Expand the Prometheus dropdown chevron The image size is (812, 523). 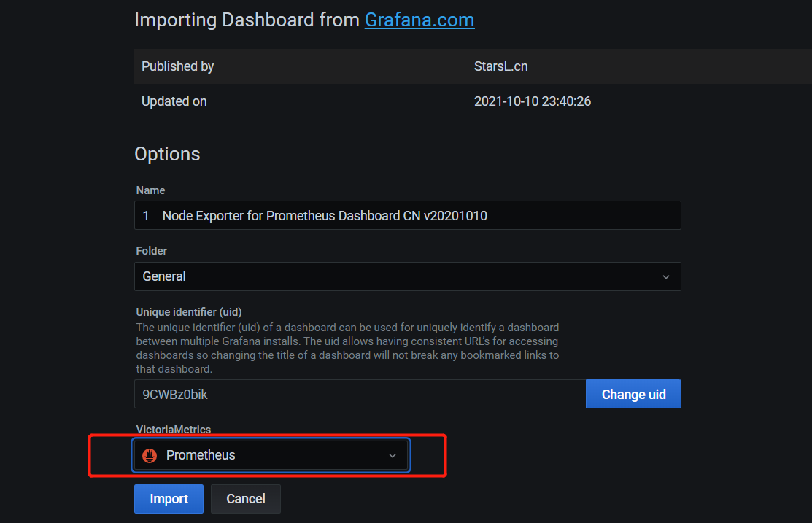tap(393, 456)
